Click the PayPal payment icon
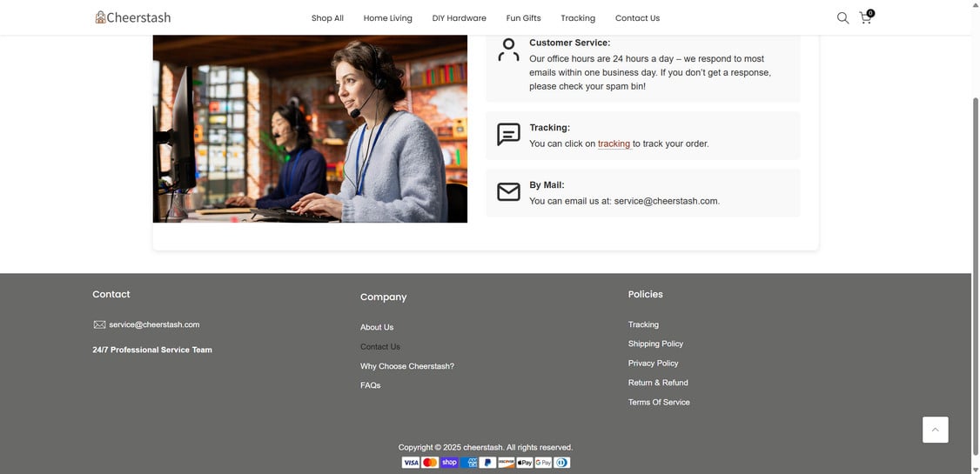The image size is (980, 474). tap(487, 463)
